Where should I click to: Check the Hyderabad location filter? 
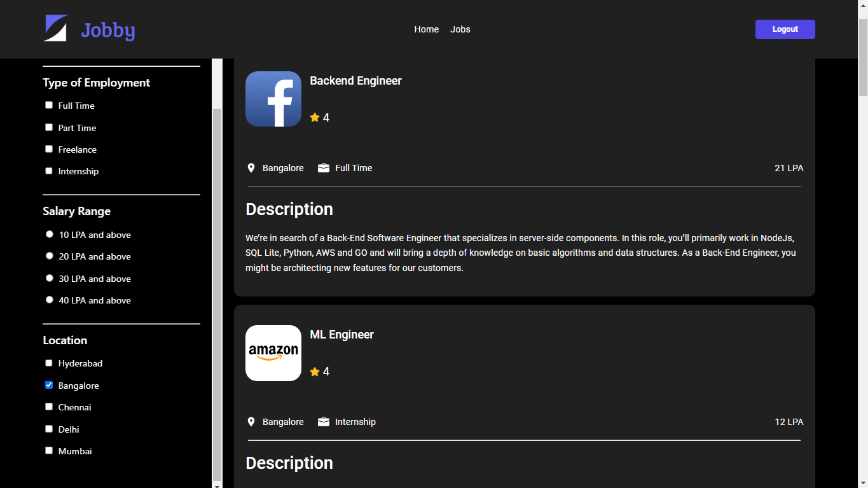48,363
